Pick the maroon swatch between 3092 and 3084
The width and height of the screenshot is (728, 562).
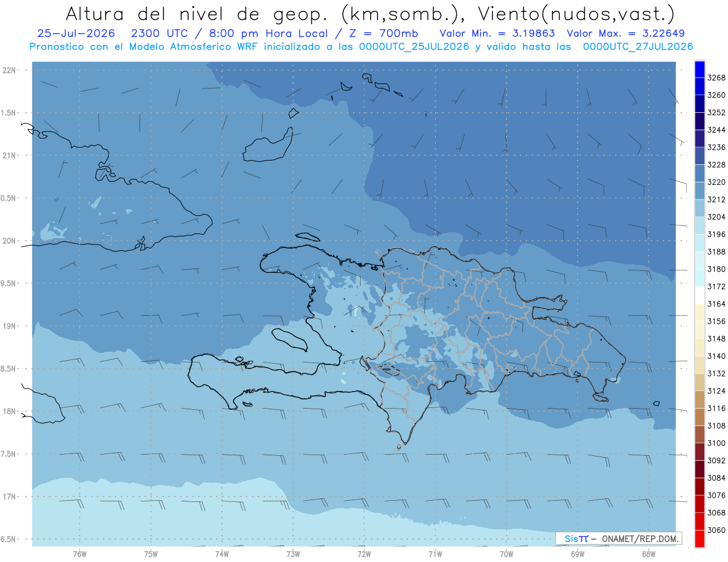pos(699,469)
